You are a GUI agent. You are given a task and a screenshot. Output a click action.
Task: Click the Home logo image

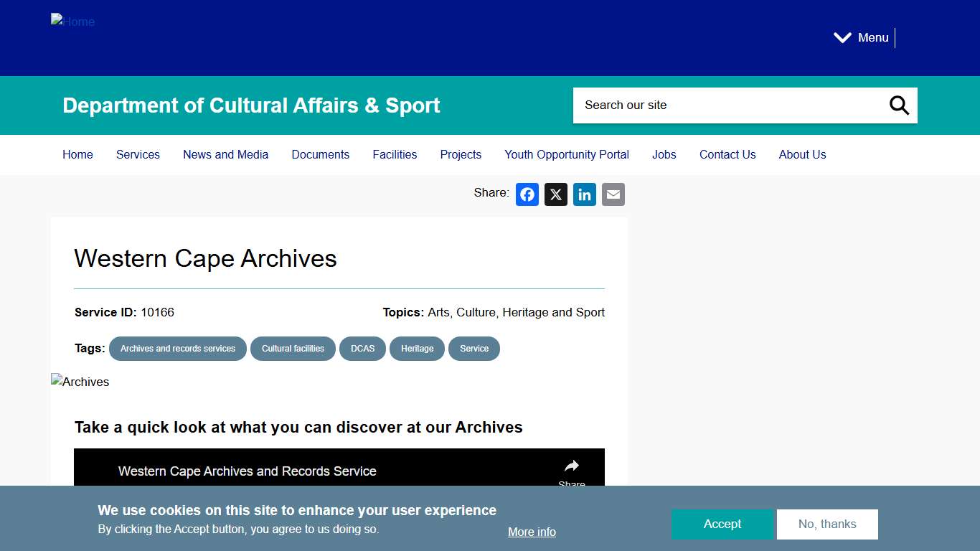tap(72, 22)
